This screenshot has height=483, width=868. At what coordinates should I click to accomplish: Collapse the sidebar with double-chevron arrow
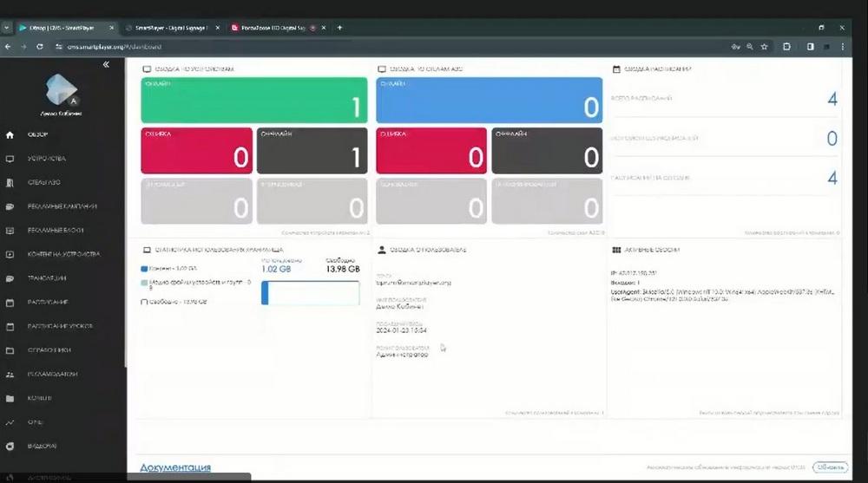coord(106,65)
